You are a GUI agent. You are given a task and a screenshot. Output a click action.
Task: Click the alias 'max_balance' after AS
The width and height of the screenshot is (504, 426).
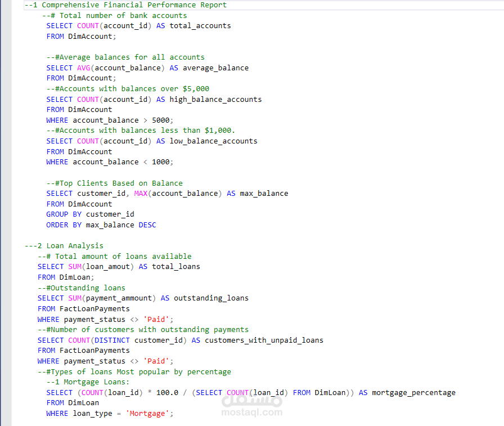point(264,194)
